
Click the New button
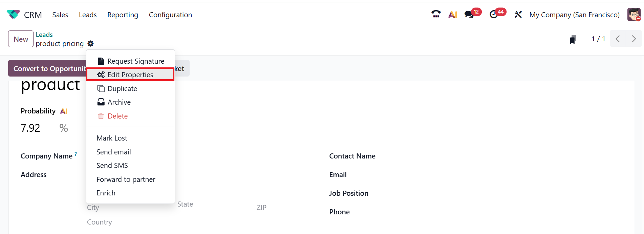tap(21, 39)
